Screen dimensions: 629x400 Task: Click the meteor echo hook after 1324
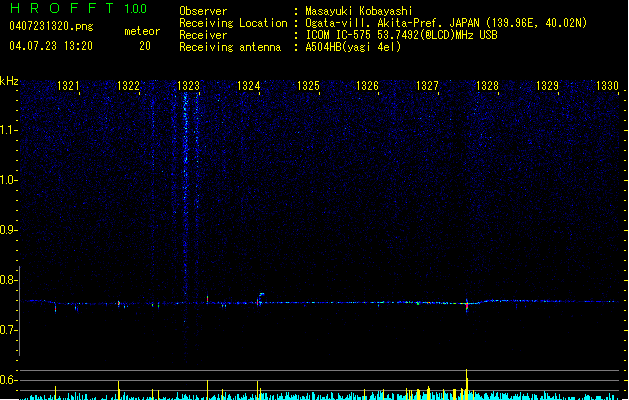click(260, 298)
